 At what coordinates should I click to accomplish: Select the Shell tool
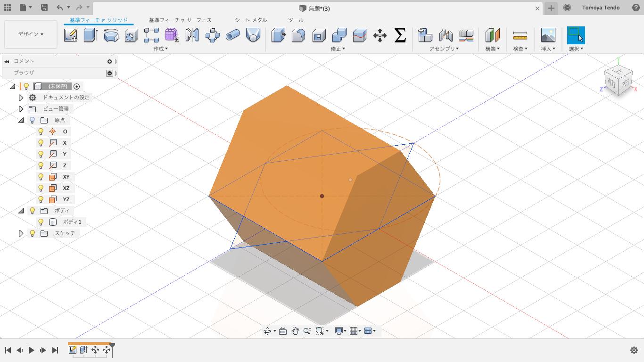tap(319, 35)
